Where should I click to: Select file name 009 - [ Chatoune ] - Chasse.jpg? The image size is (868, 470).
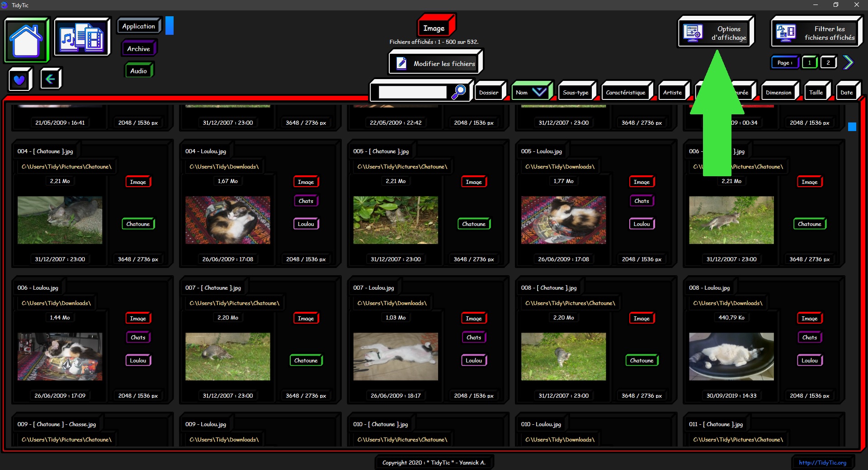tap(57, 424)
